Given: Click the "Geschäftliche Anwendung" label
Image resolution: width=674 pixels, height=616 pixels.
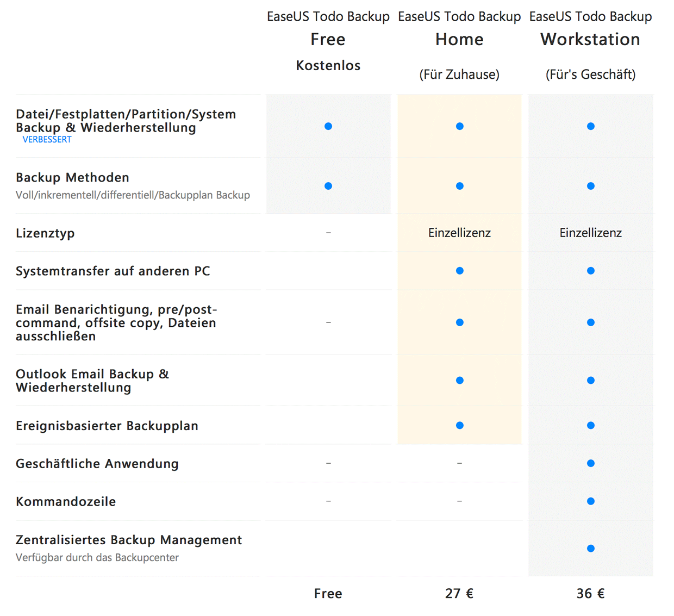Looking at the screenshot, I should [x=97, y=464].
